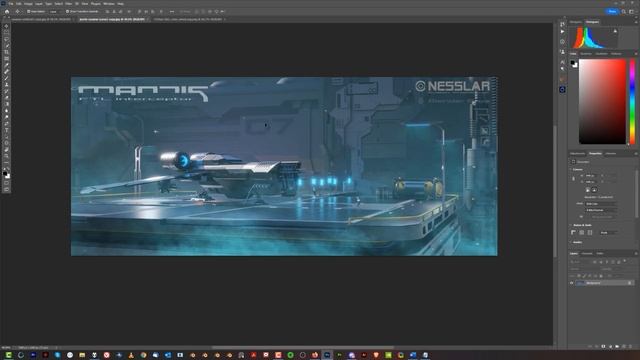Click the canvas vertical scrollbar
Viewport: 640px width, 360px height.
tap(555, 191)
